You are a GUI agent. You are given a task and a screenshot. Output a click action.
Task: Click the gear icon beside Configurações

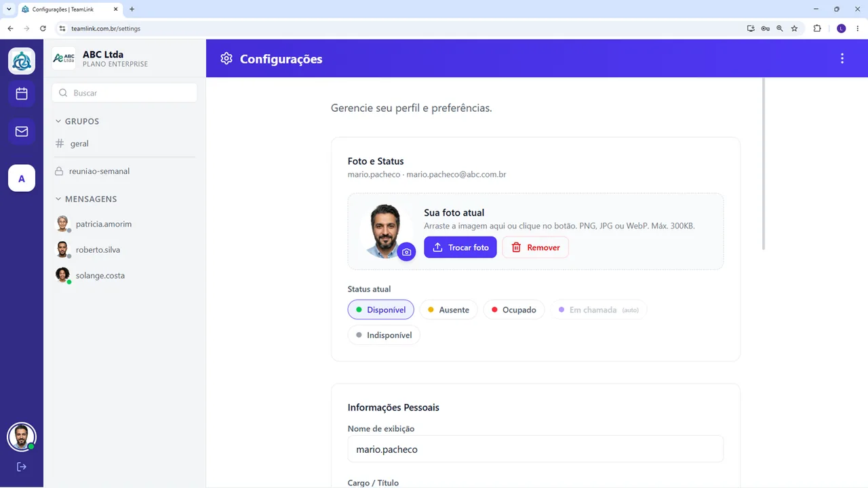(x=226, y=58)
